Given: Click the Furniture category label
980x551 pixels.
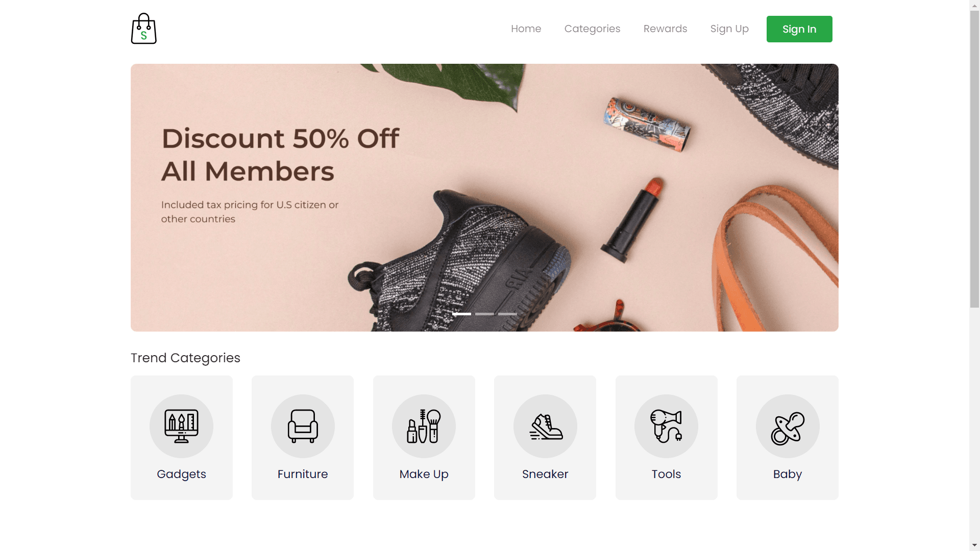Looking at the screenshot, I should [x=303, y=474].
